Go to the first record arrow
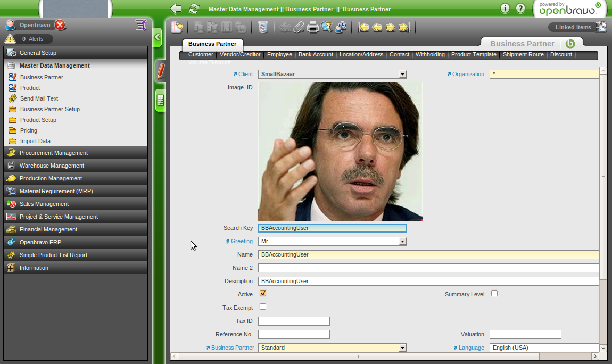The height and width of the screenshot is (364, 612). coord(363,27)
